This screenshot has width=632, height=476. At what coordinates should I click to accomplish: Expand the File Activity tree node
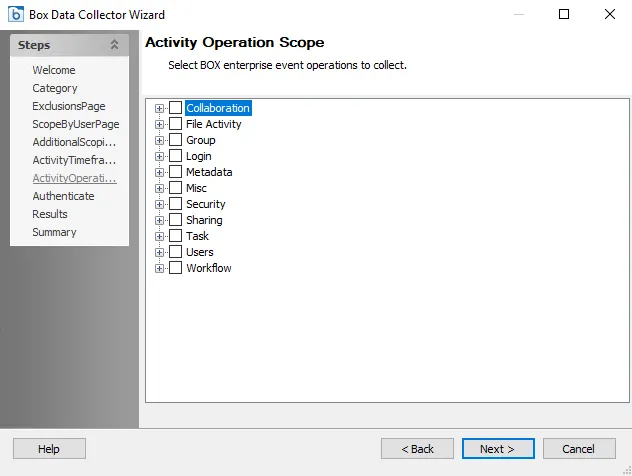click(159, 125)
